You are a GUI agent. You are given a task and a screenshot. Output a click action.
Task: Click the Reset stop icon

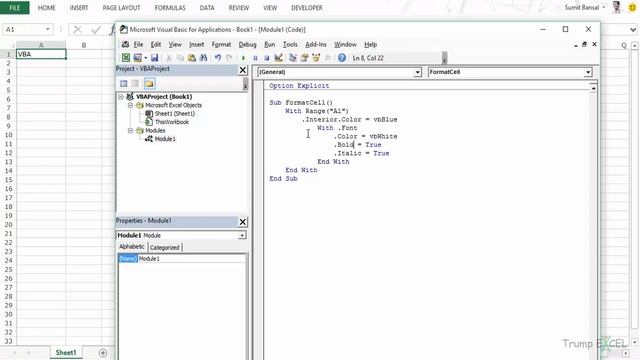pos(267,58)
